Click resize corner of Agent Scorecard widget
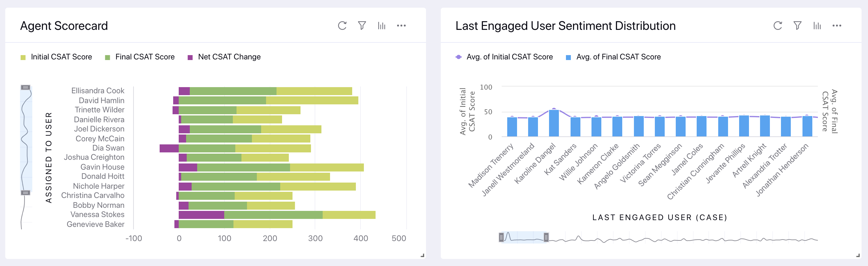This screenshot has width=868, height=266. coord(422,256)
